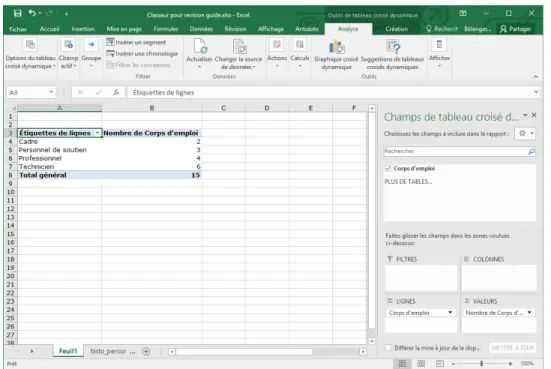Open Étiquettes de lignes filter dropdown
This screenshot has width=551, height=369.
pyautogui.click(x=97, y=133)
